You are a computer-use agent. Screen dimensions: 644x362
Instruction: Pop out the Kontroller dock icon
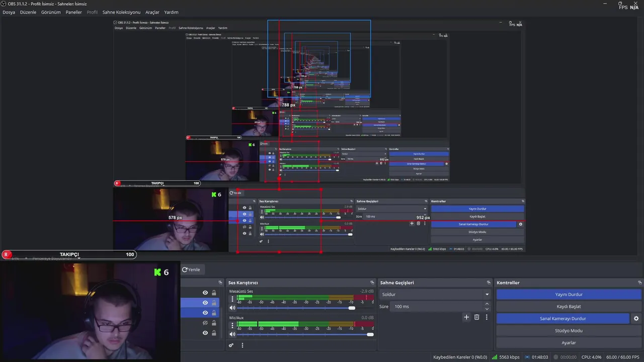click(640, 283)
